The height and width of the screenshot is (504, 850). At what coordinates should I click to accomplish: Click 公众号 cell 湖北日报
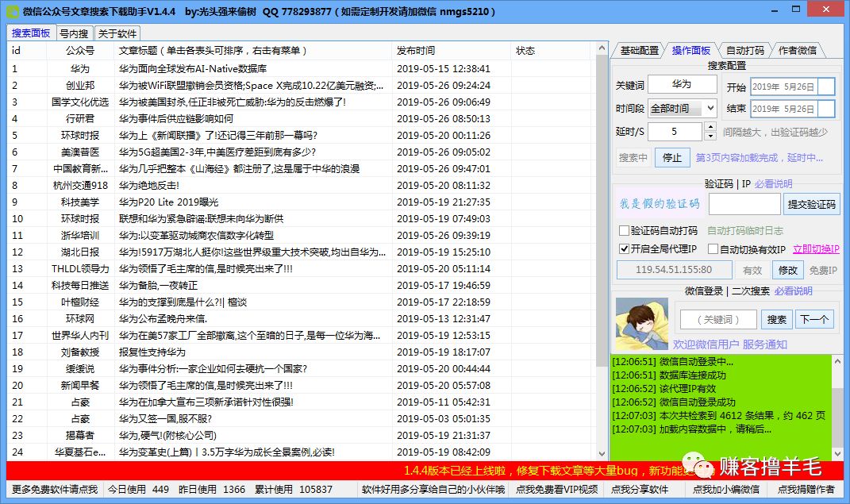(80, 252)
